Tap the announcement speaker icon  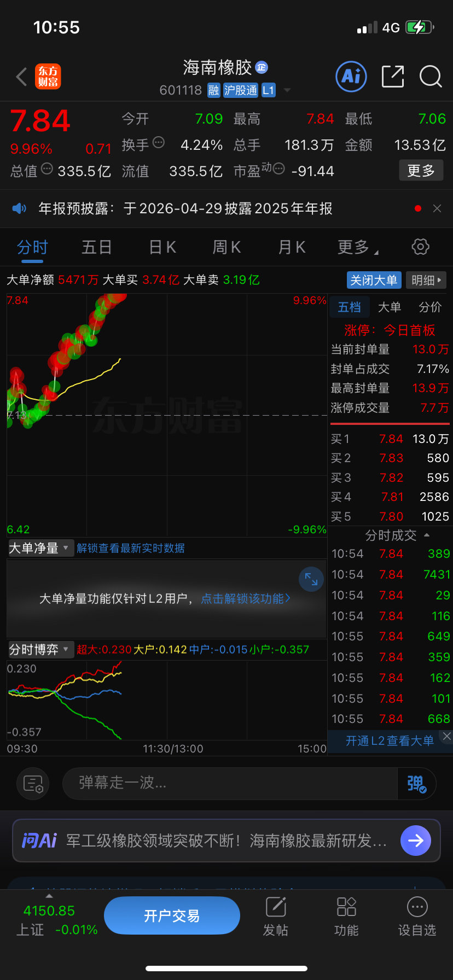click(x=19, y=208)
